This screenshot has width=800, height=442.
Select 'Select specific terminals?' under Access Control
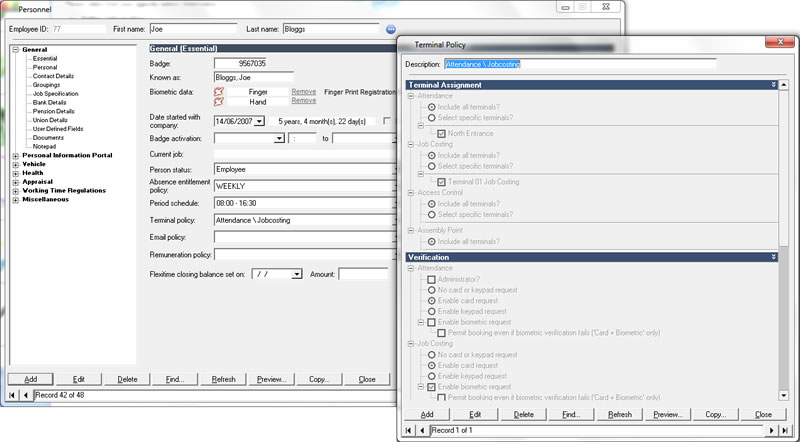click(431, 214)
